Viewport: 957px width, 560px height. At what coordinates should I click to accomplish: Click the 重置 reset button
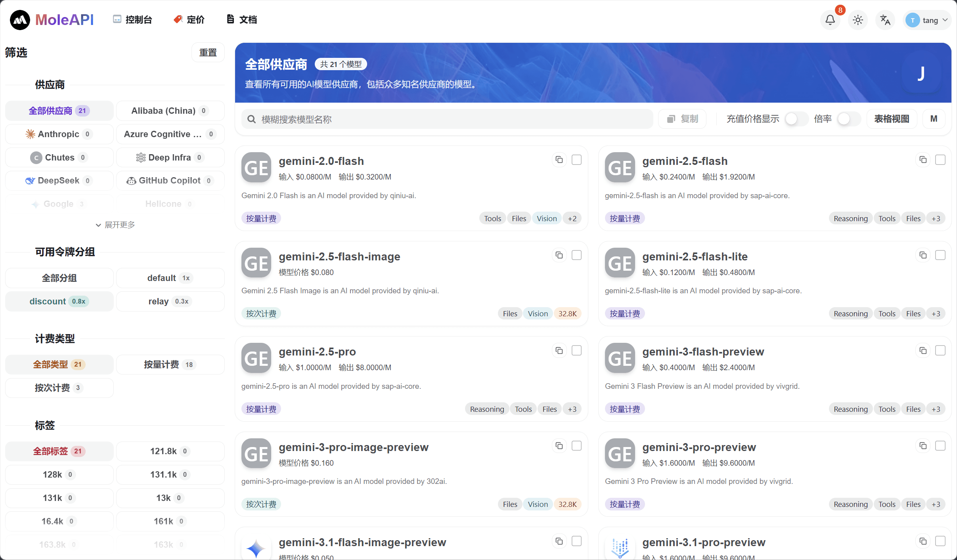(x=208, y=52)
